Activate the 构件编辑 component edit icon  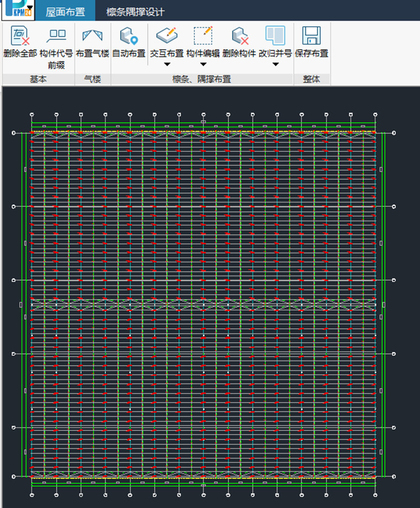coord(203,36)
